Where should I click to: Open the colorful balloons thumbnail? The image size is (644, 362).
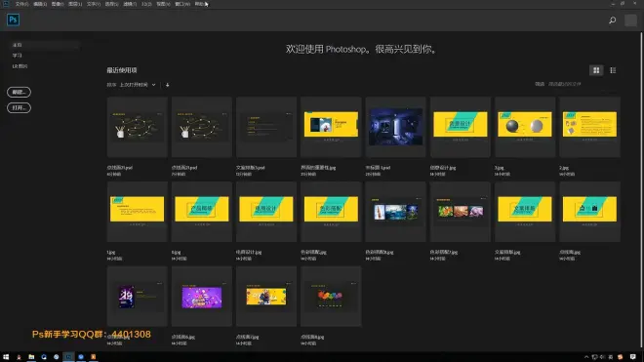[331, 297]
